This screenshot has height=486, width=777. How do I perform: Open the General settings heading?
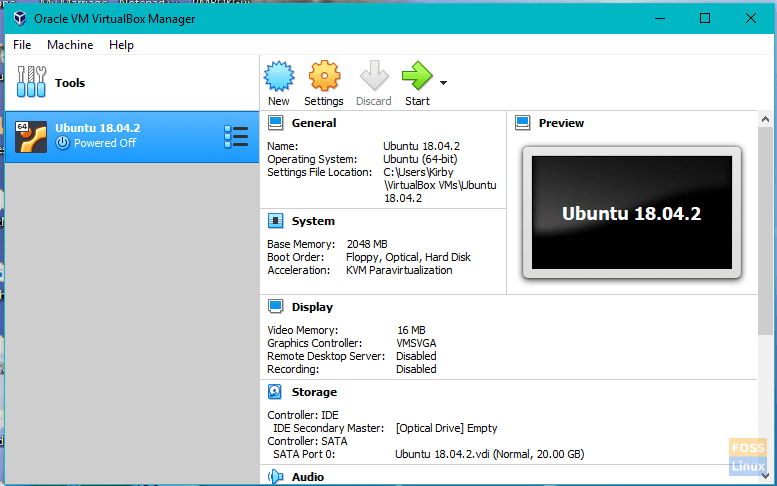pos(314,123)
